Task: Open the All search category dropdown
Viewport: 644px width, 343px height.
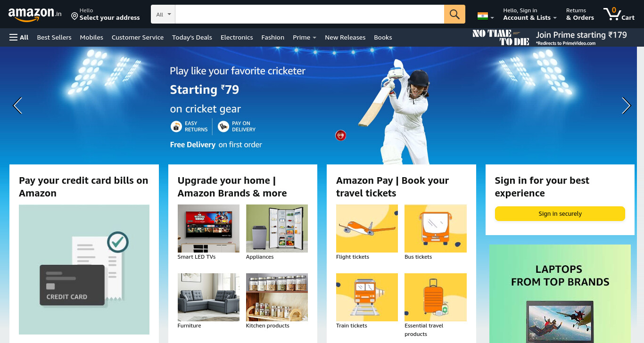Action: point(163,14)
